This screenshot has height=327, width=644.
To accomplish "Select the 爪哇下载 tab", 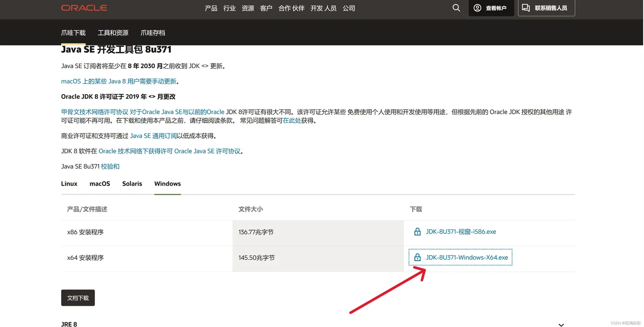I will (x=74, y=33).
